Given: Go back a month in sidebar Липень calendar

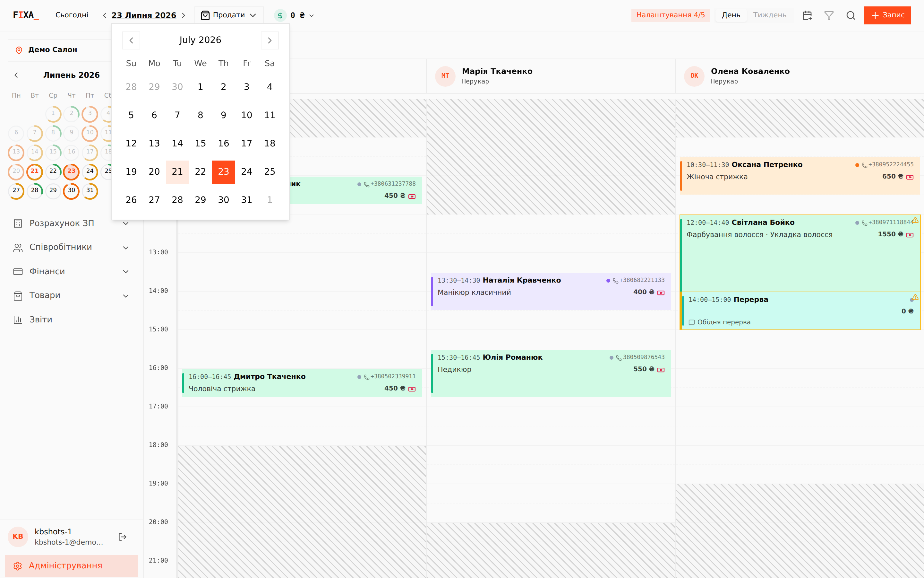Looking at the screenshot, I should click(x=16, y=75).
